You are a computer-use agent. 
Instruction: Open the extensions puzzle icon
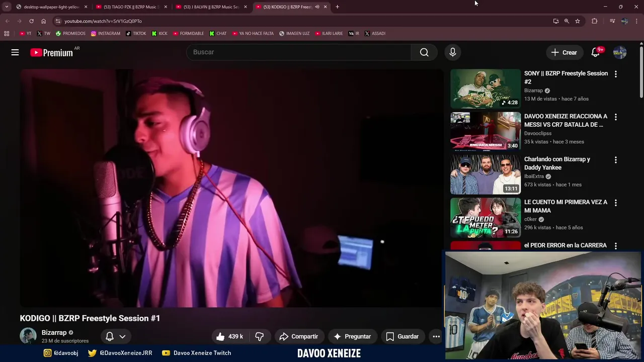click(x=595, y=21)
